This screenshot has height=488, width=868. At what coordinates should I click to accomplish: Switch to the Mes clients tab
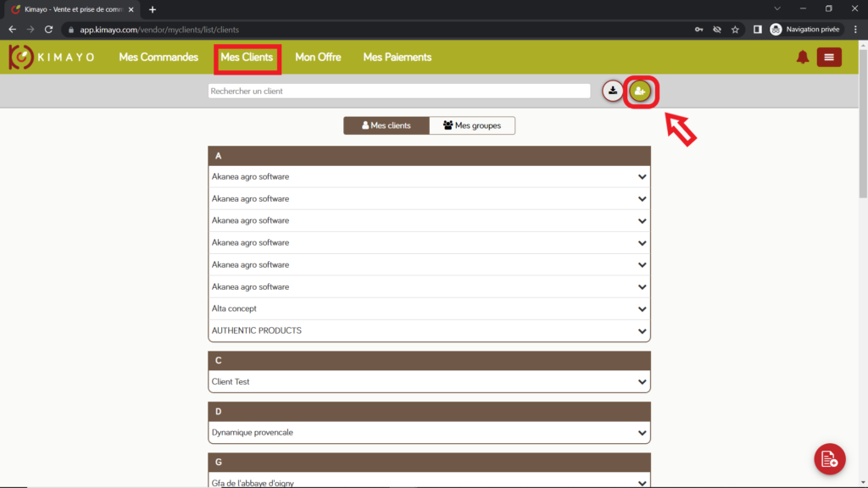[x=387, y=125]
